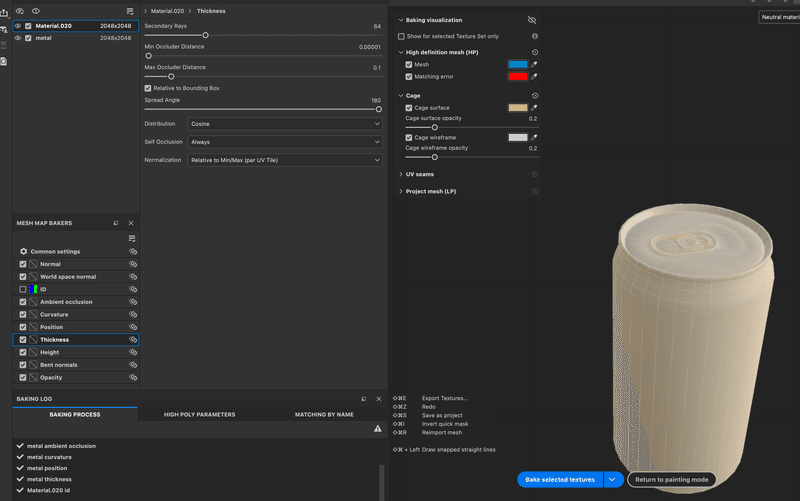Reset Cage section settings icon

(x=535, y=95)
